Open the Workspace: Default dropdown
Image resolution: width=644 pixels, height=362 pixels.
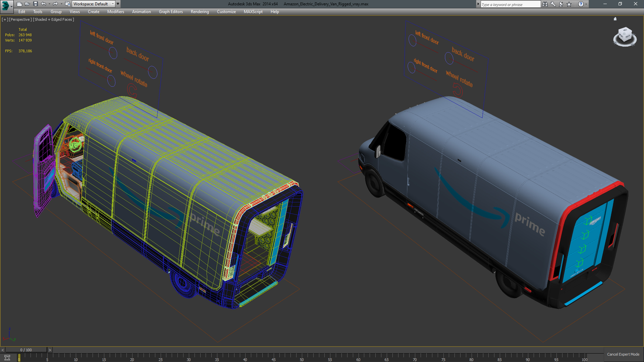(94, 4)
